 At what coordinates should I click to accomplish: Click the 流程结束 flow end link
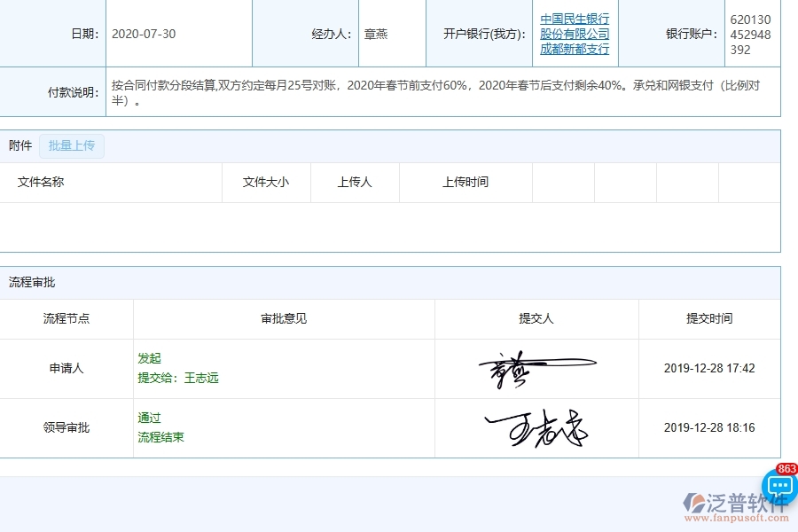[160, 437]
